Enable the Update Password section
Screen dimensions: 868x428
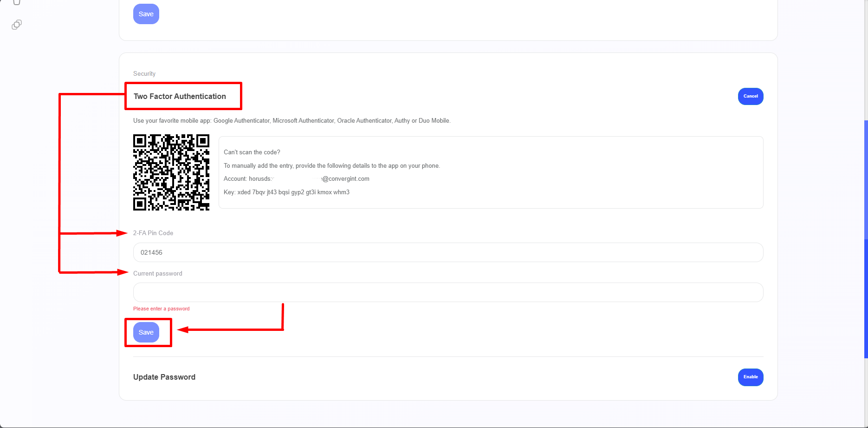tap(750, 377)
